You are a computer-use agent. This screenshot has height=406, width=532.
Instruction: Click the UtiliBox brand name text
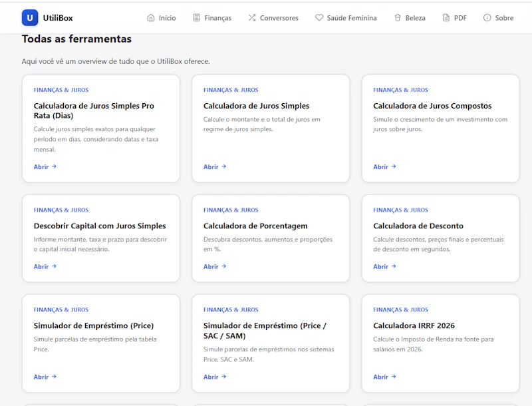[x=58, y=18]
